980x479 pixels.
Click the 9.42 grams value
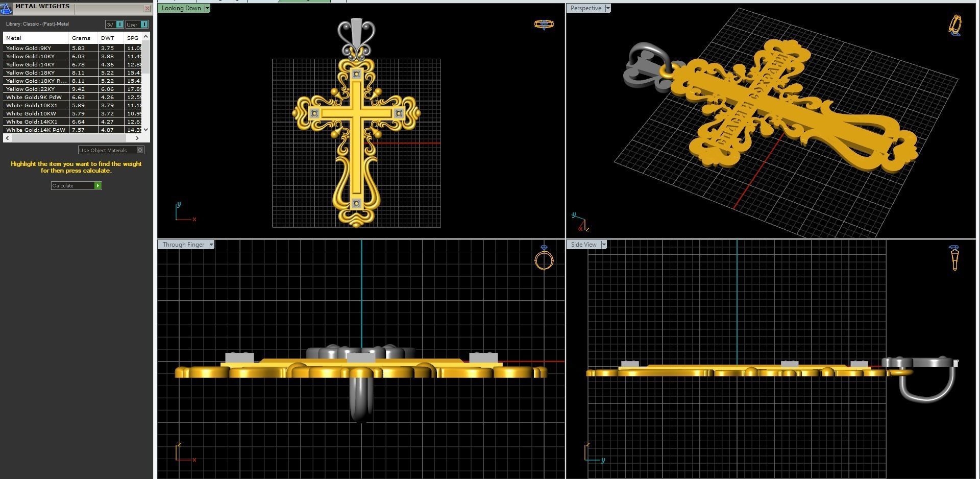click(x=78, y=89)
